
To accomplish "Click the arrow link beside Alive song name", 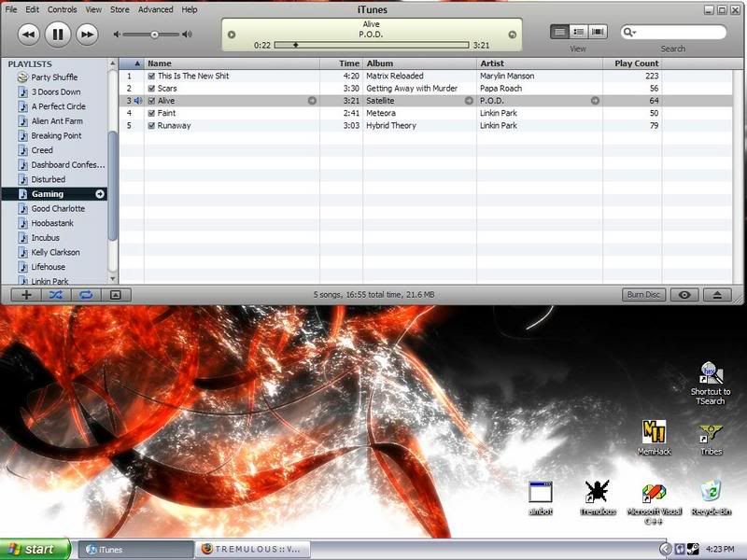I will tap(312, 101).
